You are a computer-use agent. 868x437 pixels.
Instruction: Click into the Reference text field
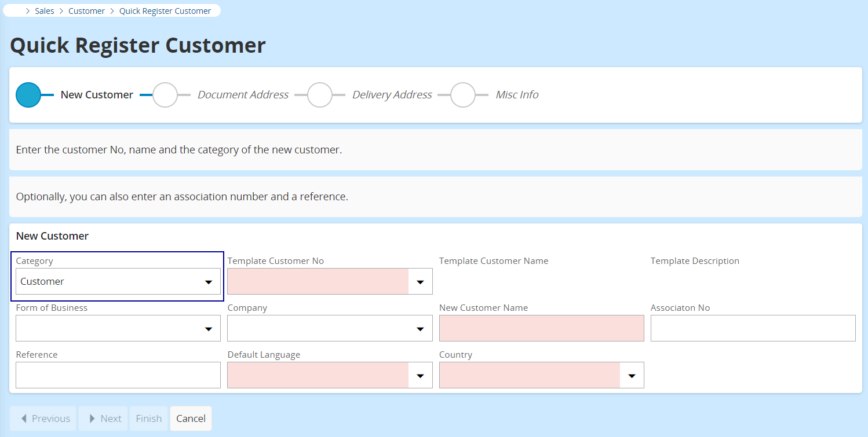coord(118,376)
